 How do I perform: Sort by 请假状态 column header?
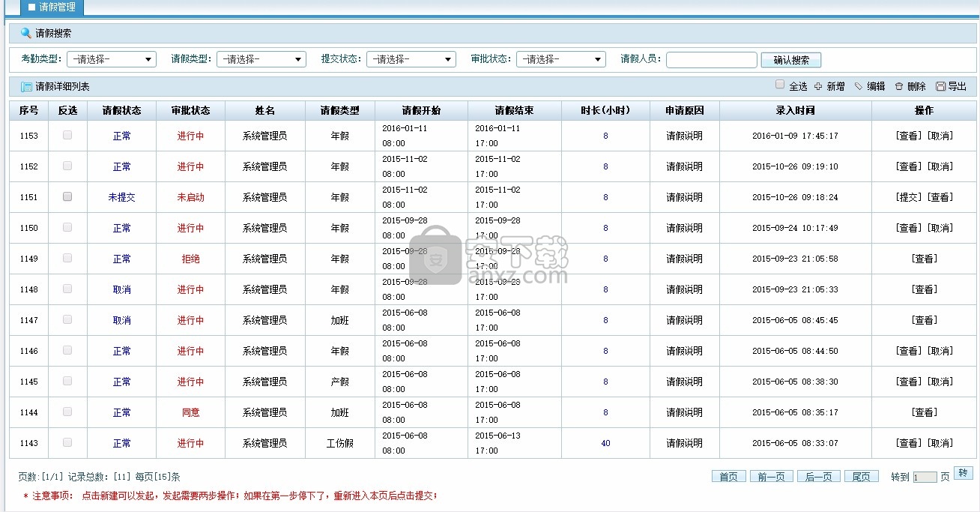[x=121, y=110]
